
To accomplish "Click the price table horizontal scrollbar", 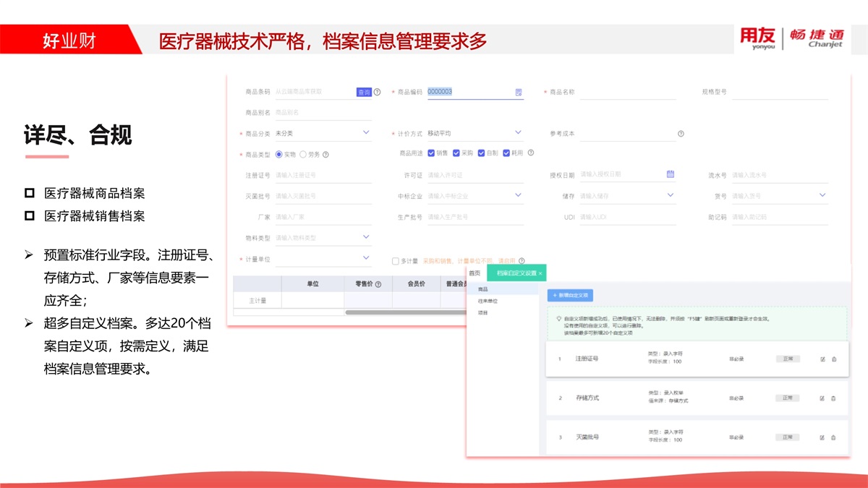I will 405,312.
